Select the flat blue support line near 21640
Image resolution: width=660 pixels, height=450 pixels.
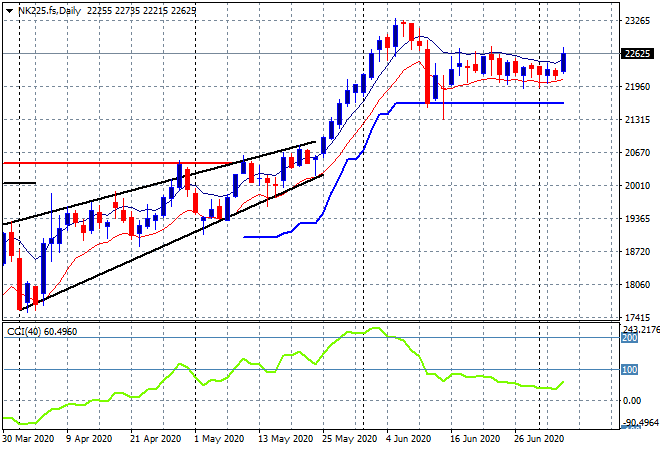(480, 103)
